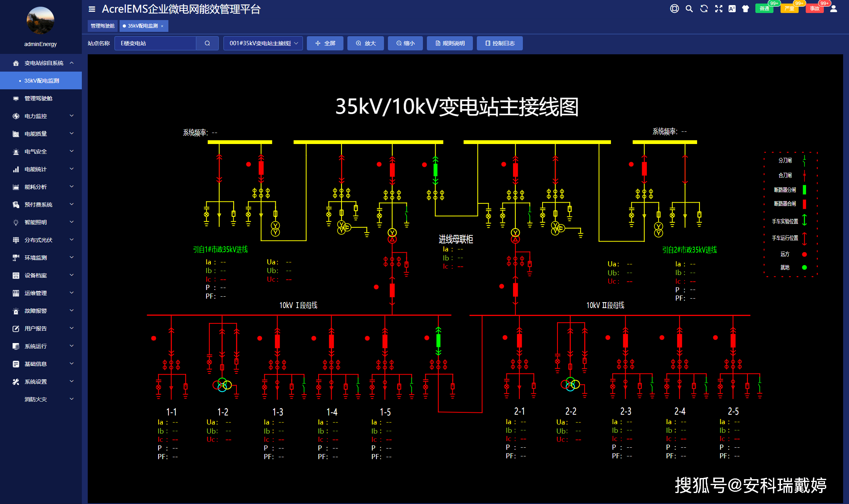Open 管理驾驶舱 in sidebar
Viewport: 849px width, 504px height.
point(41,98)
